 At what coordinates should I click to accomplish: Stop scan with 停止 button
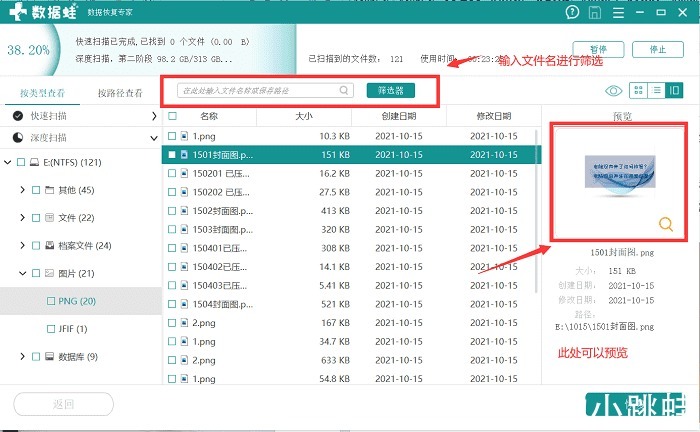[x=658, y=49]
